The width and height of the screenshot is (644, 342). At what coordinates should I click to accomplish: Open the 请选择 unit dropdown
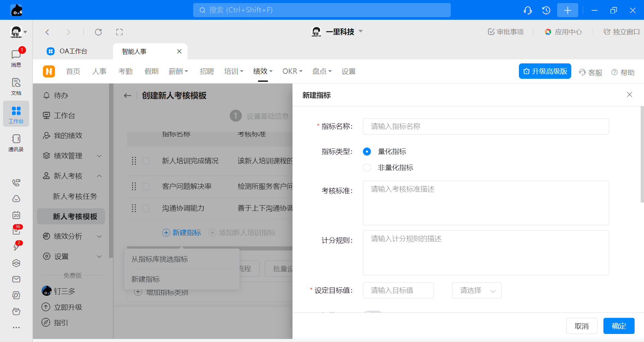point(477,290)
